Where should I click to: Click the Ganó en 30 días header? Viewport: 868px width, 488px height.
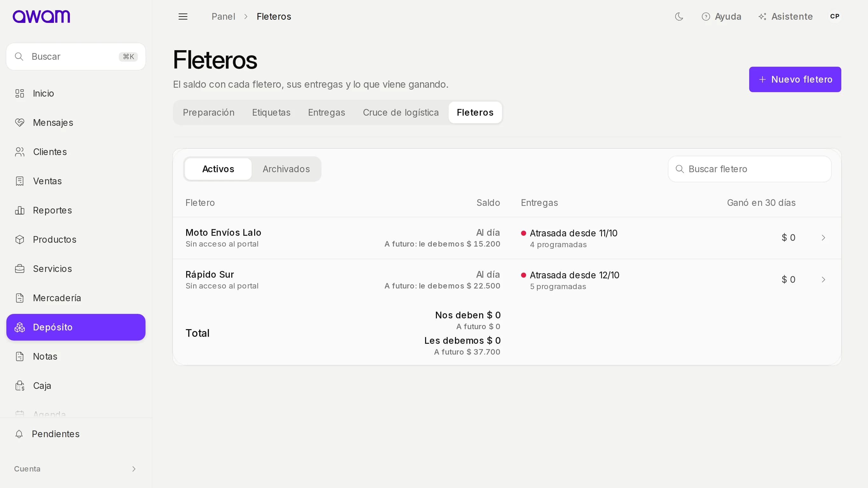(761, 203)
